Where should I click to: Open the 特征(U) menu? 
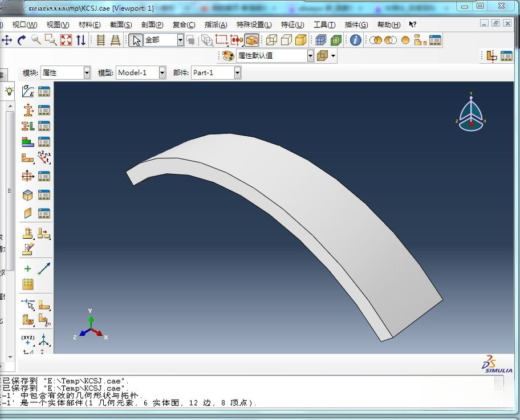click(292, 25)
